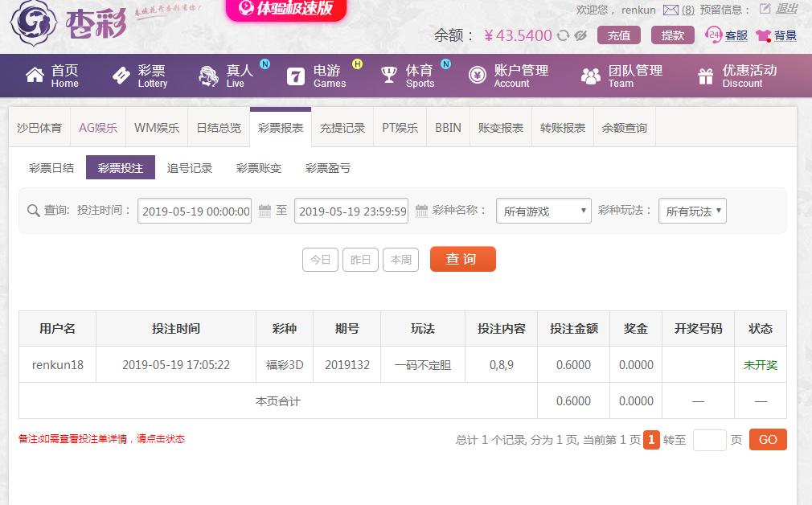Click the 提款 withdraw button
This screenshot has width=812, height=505.
point(673,35)
